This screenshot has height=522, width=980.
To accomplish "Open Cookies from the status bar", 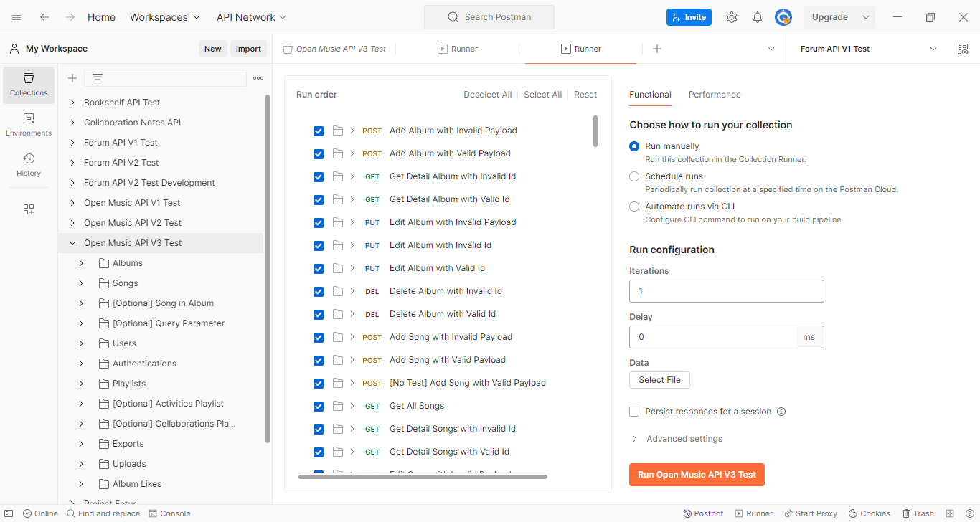I will [x=870, y=513].
